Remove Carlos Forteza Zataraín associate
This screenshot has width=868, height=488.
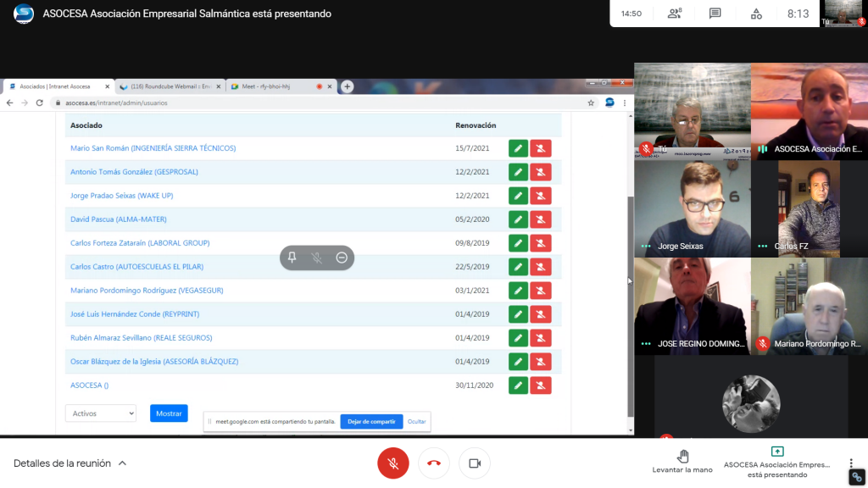tap(540, 243)
